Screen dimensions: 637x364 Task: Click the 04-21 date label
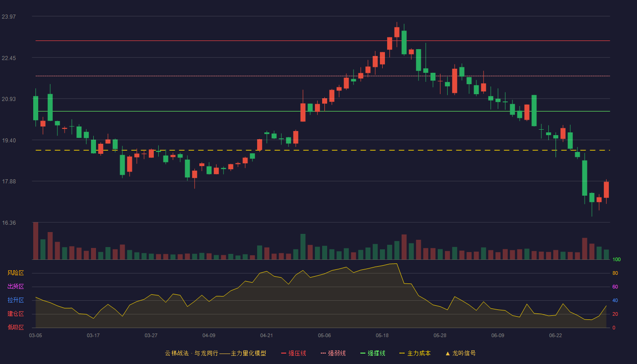267,335
